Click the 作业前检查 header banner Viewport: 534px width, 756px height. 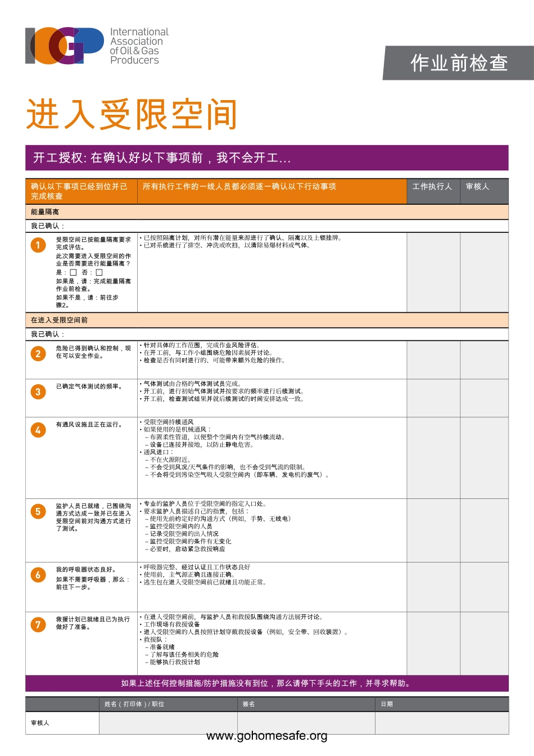pos(459,63)
